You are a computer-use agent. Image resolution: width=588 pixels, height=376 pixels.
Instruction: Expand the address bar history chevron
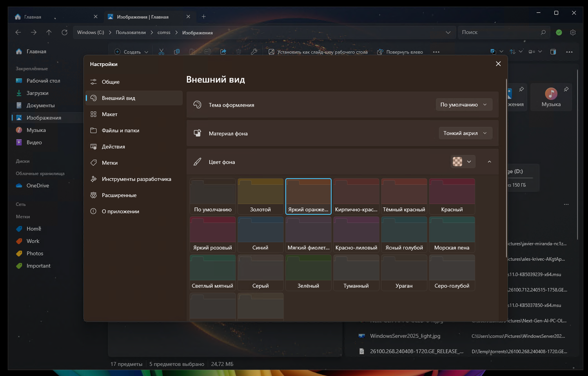[x=448, y=33]
